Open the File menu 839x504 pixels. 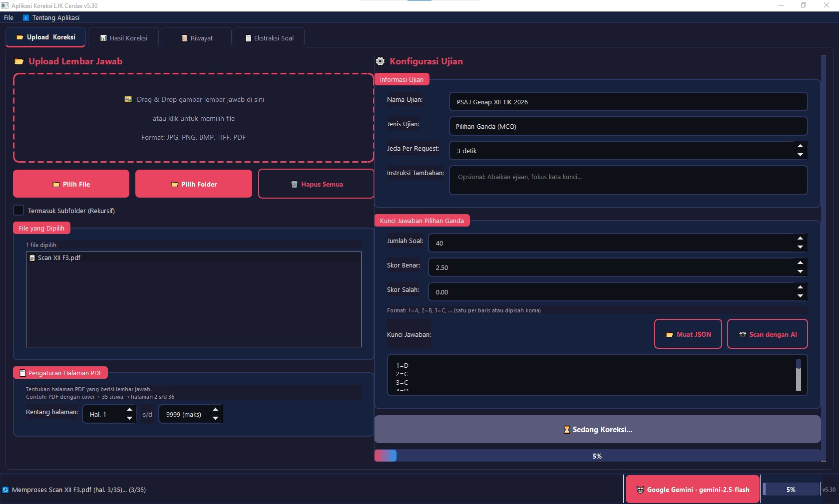tap(8, 17)
